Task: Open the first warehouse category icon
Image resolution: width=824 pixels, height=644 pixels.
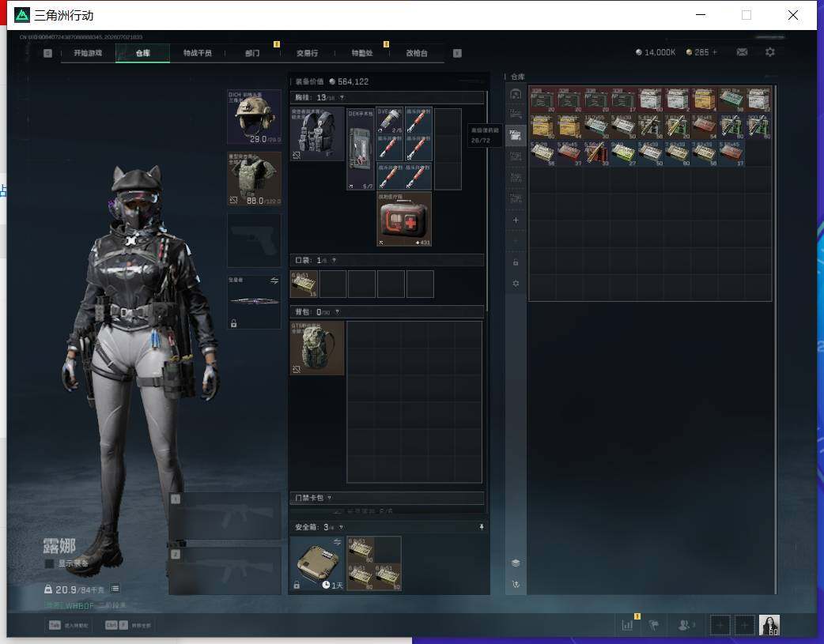Action: coord(516,95)
